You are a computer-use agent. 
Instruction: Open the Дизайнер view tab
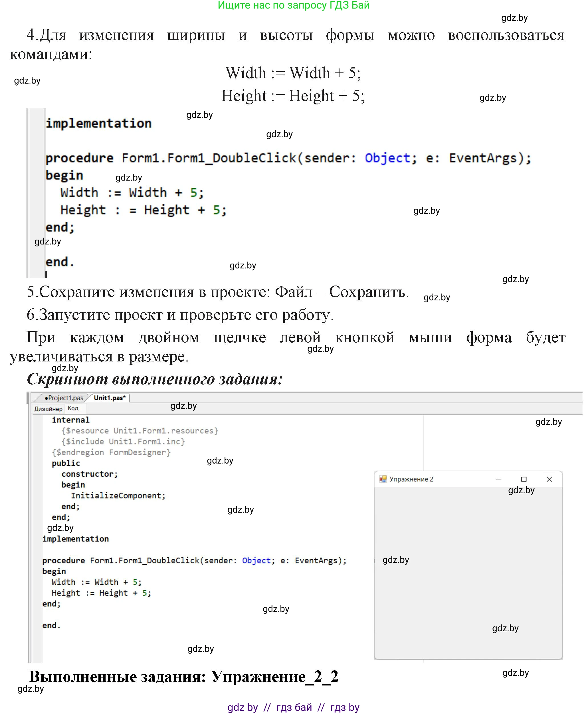[49, 409]
